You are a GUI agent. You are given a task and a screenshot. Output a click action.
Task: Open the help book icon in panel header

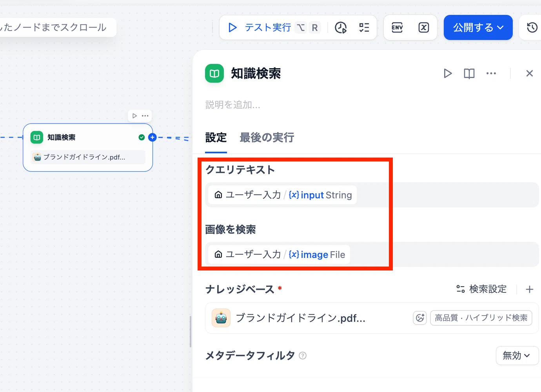point(469,73)
